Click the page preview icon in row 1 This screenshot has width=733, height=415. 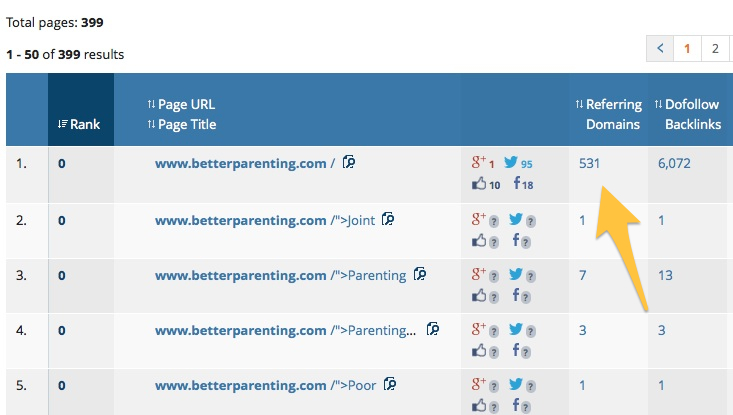point(349,162)
